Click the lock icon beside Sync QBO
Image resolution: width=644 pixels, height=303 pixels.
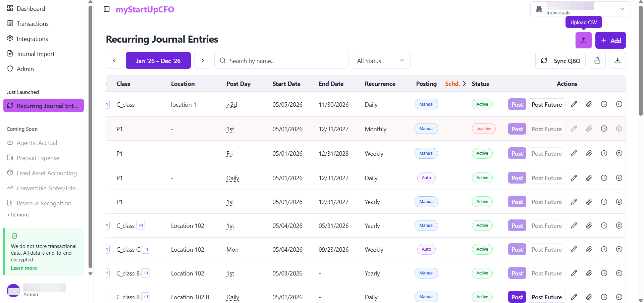pyautogui.click(x=597, y=60)
